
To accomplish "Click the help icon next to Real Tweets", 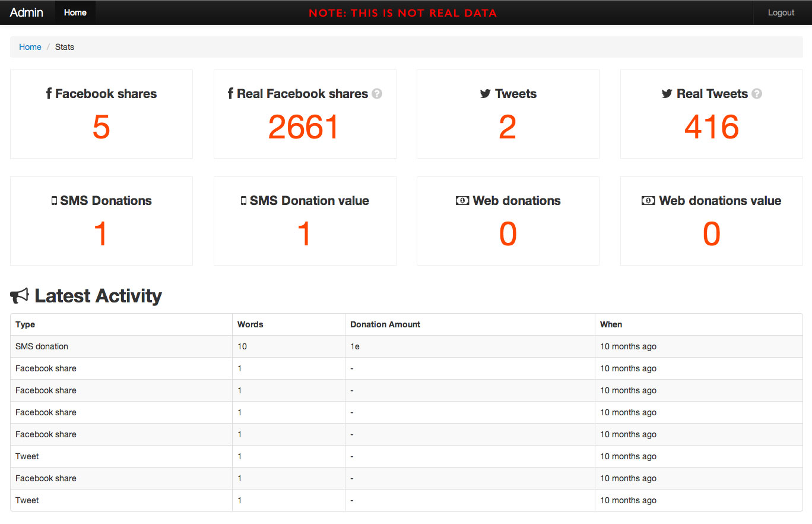I will [x=757, y=94].
